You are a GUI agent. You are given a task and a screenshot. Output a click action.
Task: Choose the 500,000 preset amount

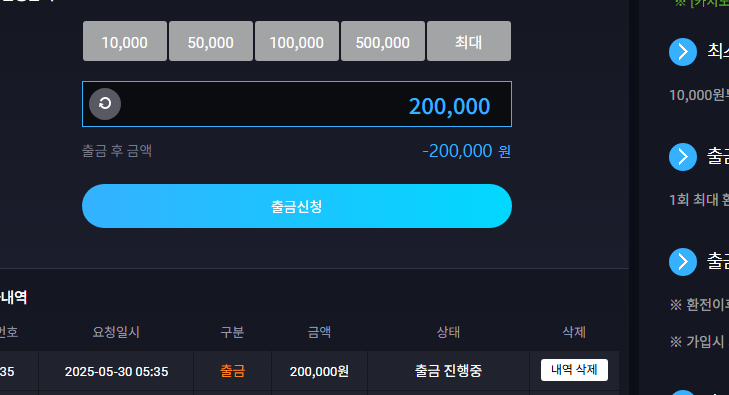(383, 41)
